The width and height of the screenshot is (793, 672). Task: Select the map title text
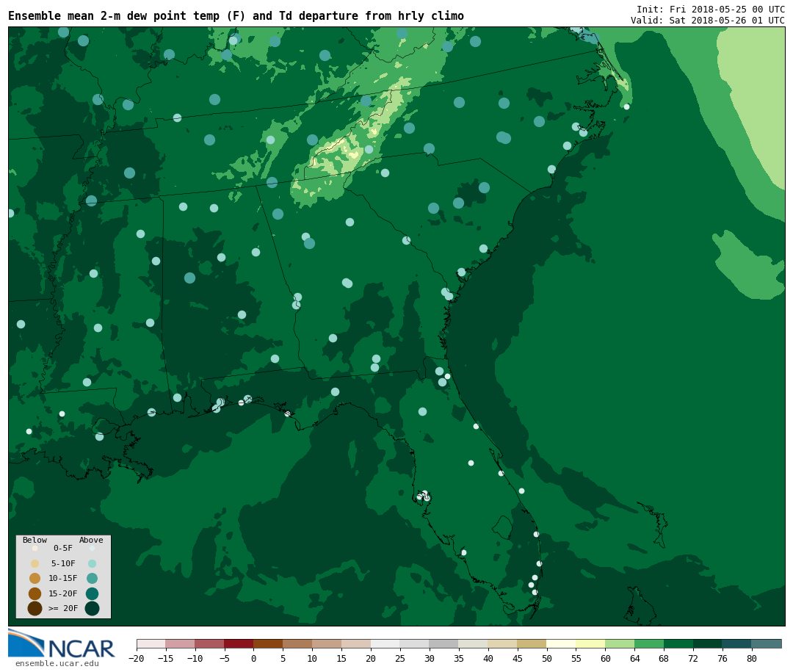(x=236, y=16)
